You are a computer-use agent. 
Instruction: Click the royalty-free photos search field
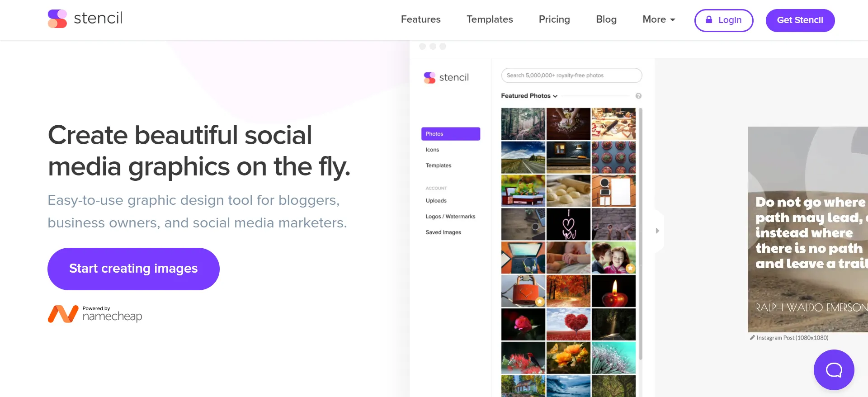571,76
